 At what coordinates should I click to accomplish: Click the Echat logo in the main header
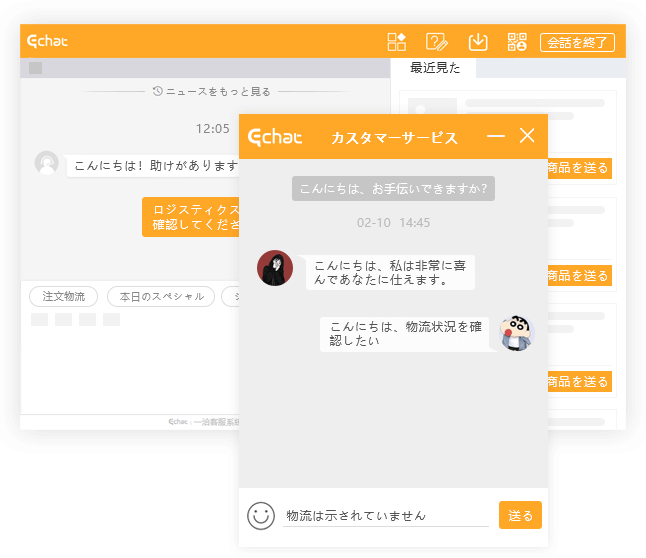tap(48, 41)
